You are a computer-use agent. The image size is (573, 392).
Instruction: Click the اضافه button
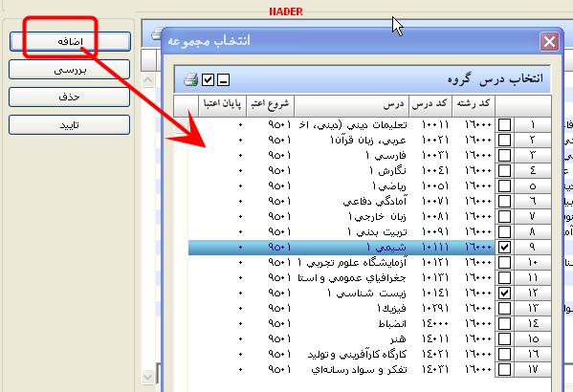(x=70, y=41)
